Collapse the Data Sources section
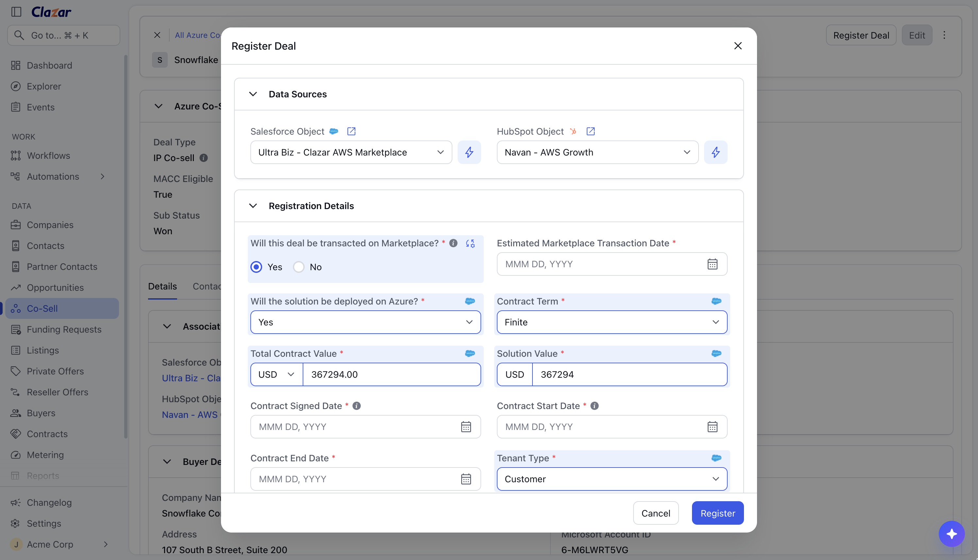 pyautogui.click(x=253, y=94)
